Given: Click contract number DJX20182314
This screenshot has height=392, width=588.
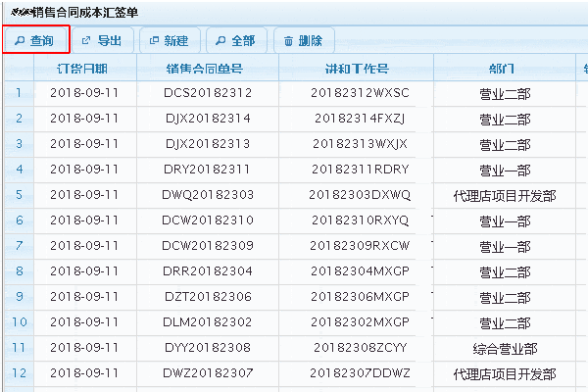Looking at the screenshot, I should pos(208,119).
